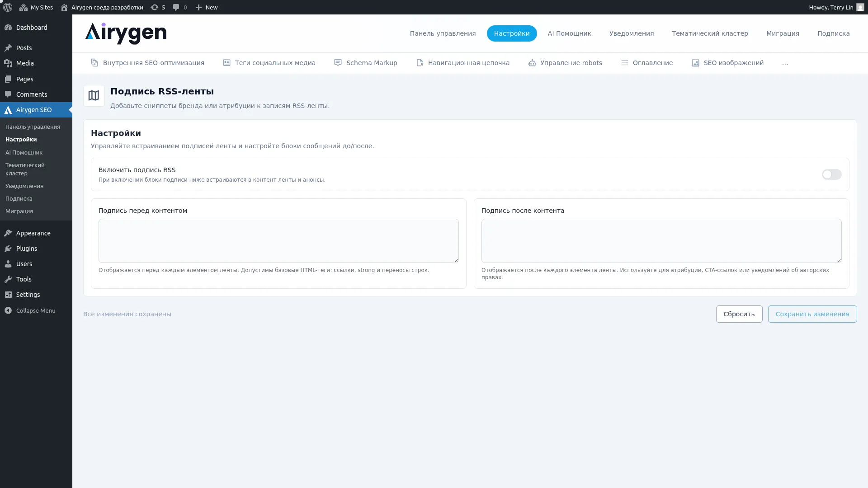Open Appearance in the sidebar
Image resolution: width=868 pixels, height=488 pixels.
click(x=36, y=233)
